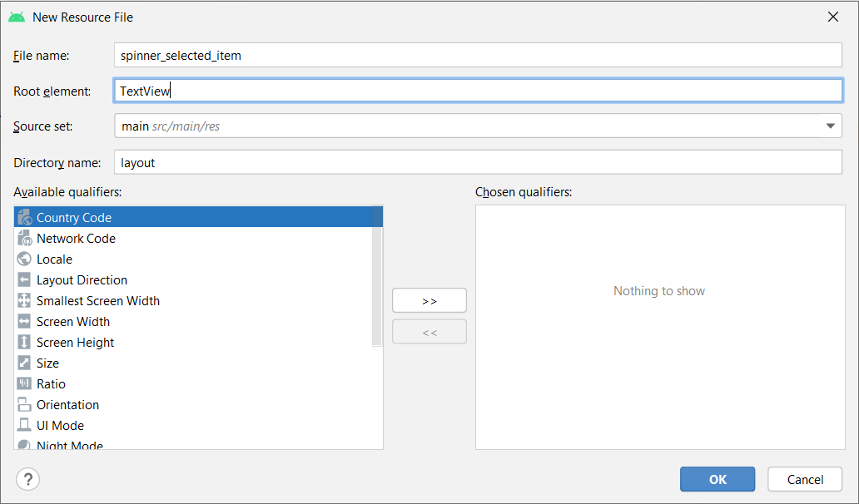859x504 pixels.
Task: Click the available qualifiers list scrollbar
Action: point(377,276)
